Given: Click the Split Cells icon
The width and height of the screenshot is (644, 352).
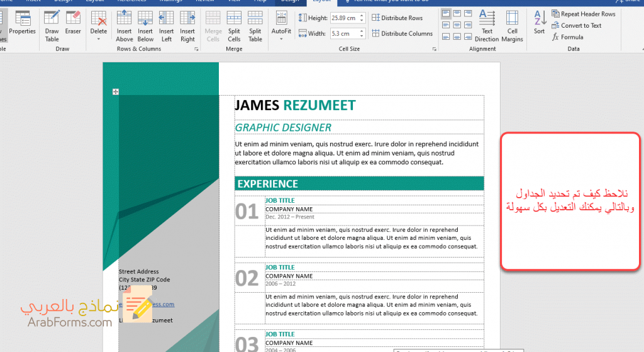Looking at the screenshot, I should (x=234, y=26).
